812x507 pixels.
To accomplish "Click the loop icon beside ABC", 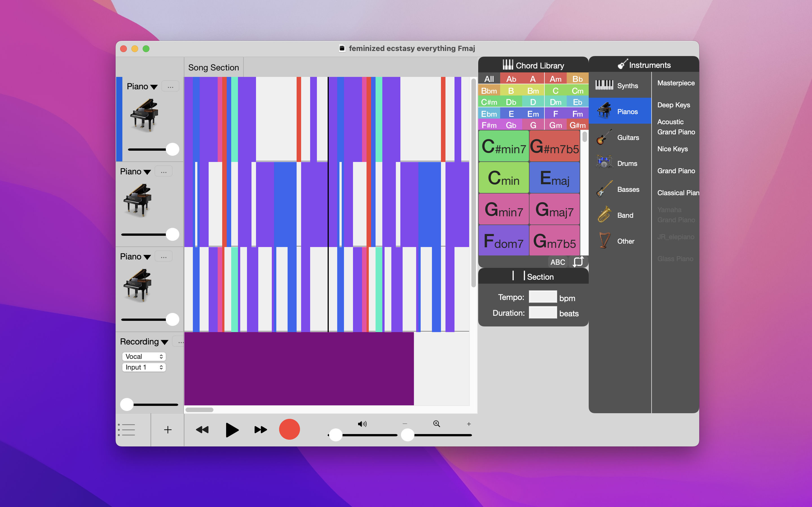I will coord(578,262).
